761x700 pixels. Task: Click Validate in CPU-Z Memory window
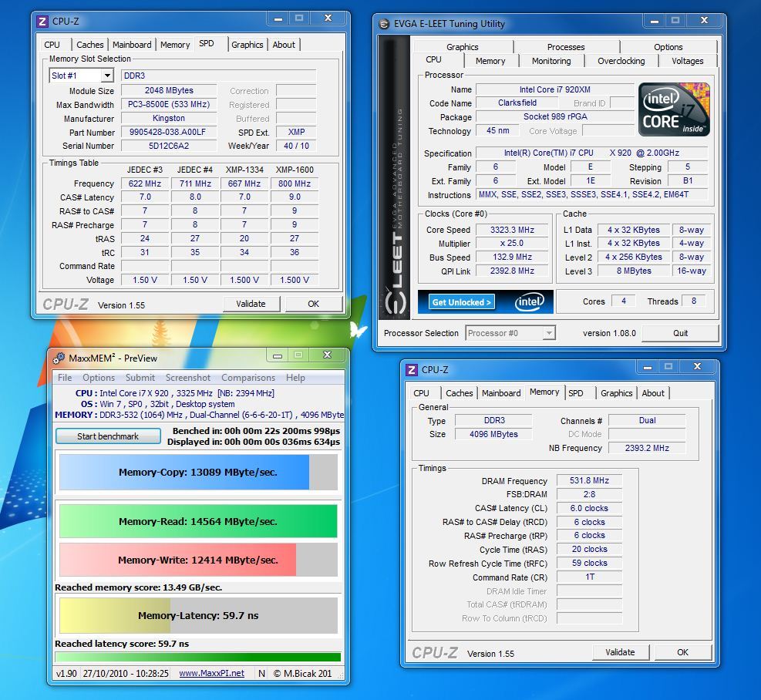click(x=620, y=652)
